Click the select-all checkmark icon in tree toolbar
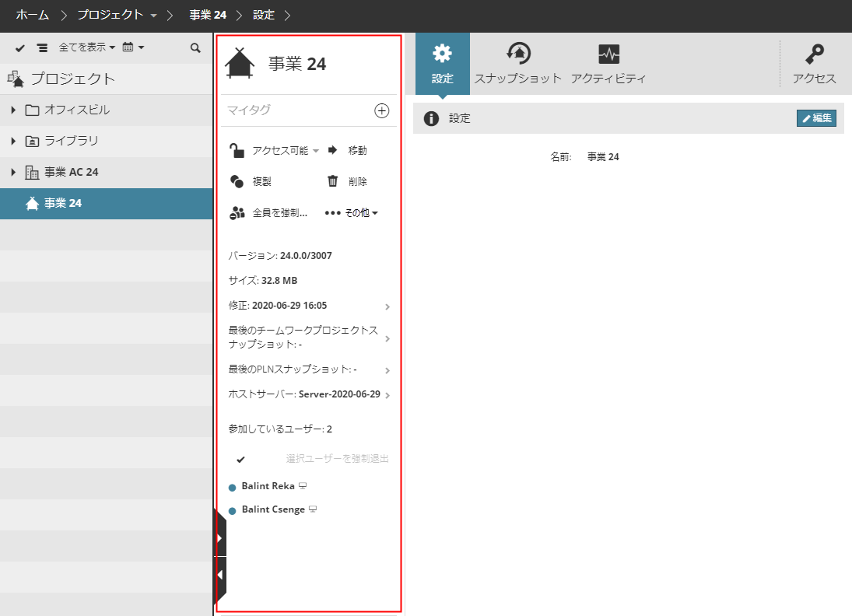 click(20, 47)
